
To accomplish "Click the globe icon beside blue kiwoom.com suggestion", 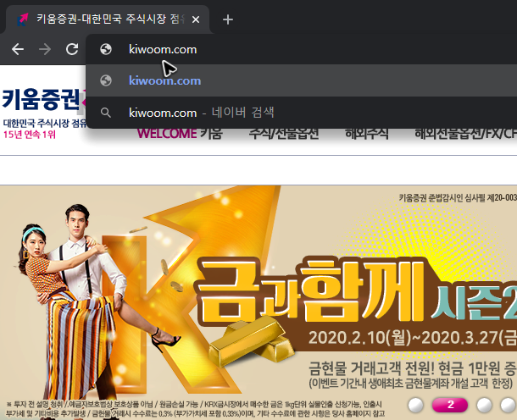I will click(106, 80).
